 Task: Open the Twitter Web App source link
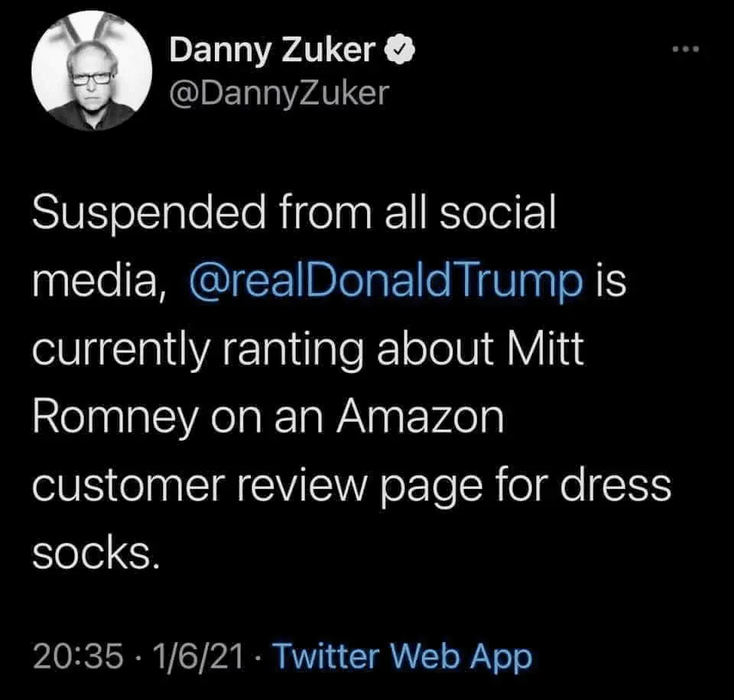(x=401, y=656)
